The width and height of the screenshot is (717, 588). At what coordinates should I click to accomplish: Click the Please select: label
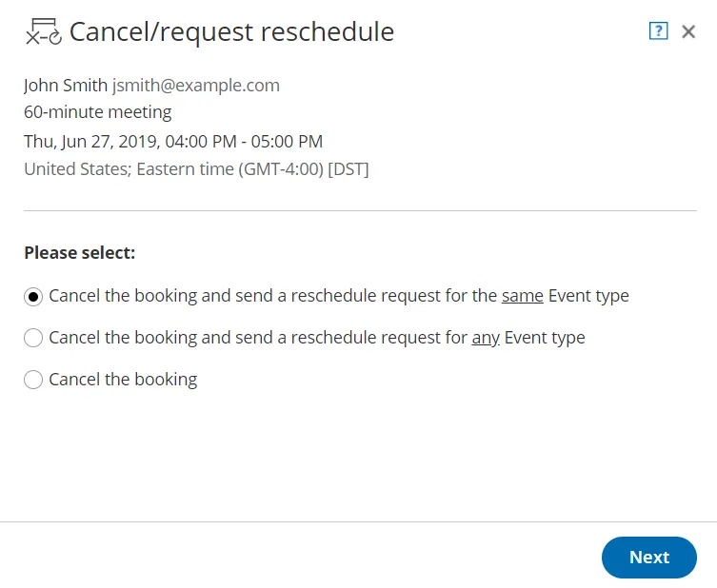pos(80,253)
